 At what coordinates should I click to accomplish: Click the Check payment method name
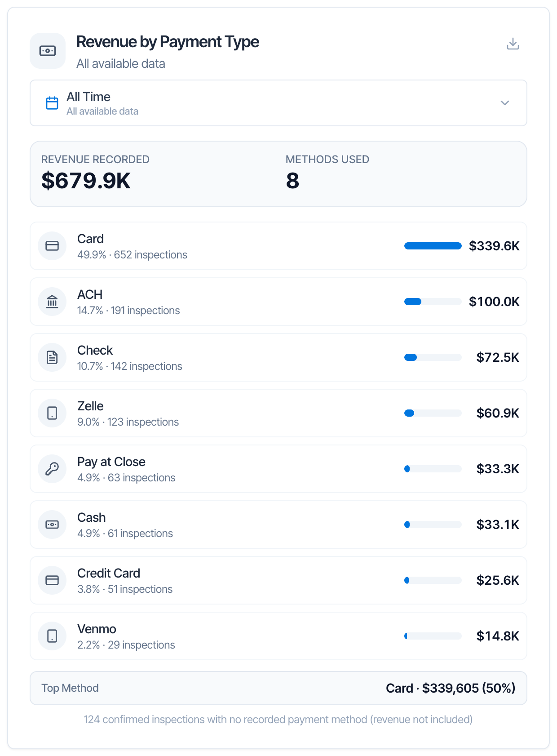click(95, 350)
